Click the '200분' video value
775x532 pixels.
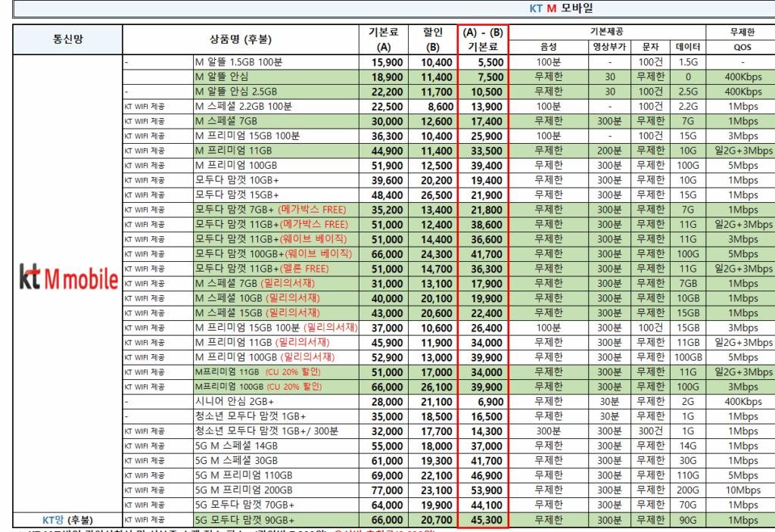609,151
